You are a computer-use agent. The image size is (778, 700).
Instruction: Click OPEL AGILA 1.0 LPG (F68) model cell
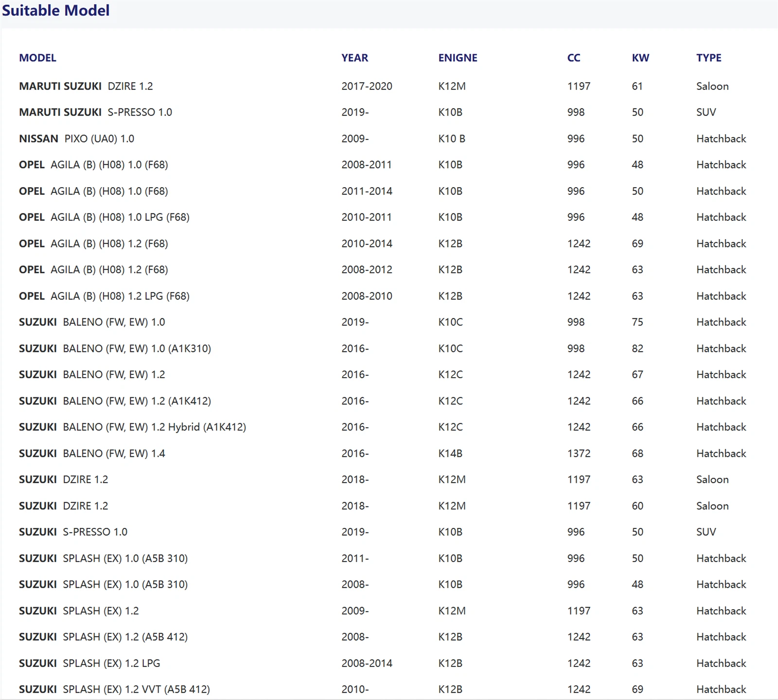coord(105,217)
